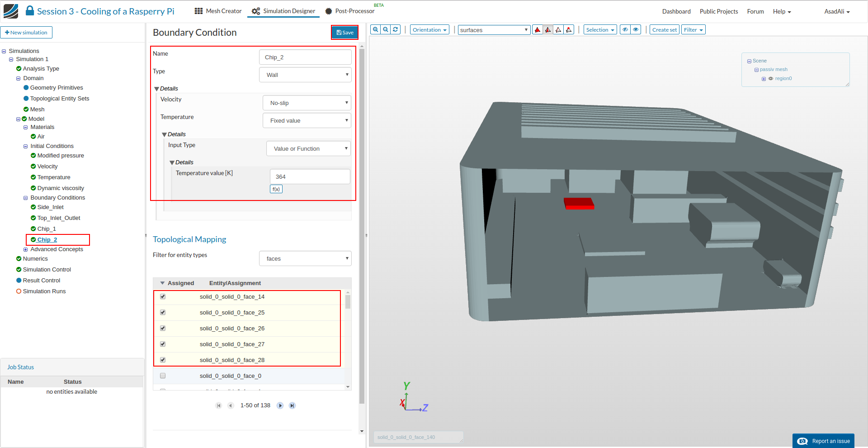Reset the 3D view with refresh icon
This screenshot has height=448, width=868.
[396, 30]
